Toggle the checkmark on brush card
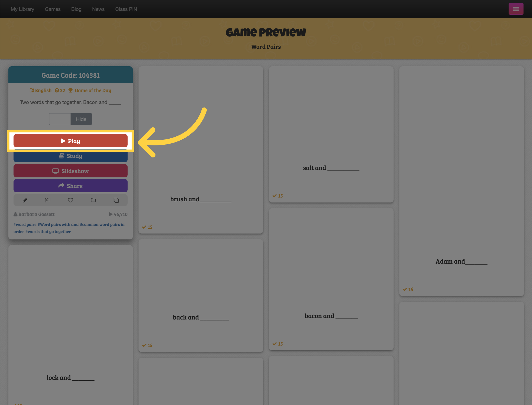 (x=147, y=227)
